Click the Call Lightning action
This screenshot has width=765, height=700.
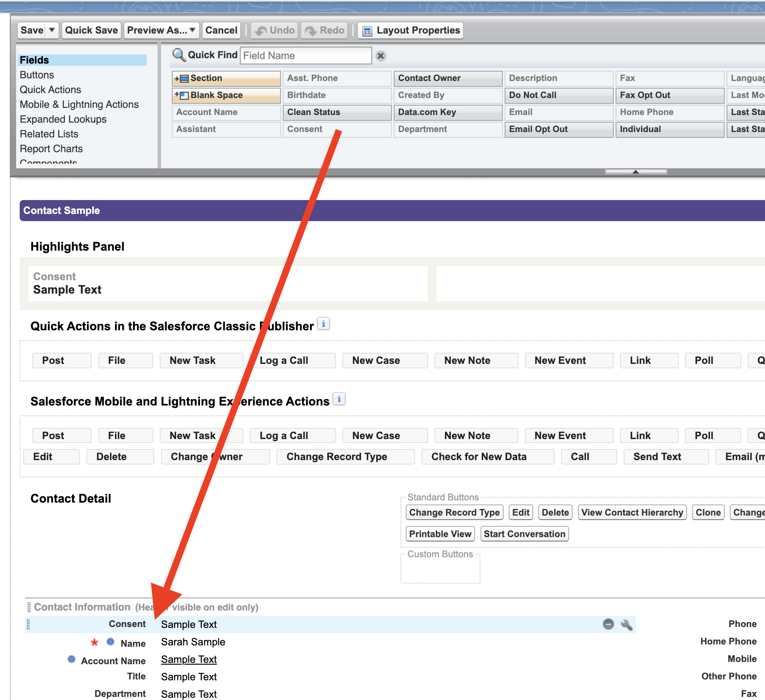[589, 457]
